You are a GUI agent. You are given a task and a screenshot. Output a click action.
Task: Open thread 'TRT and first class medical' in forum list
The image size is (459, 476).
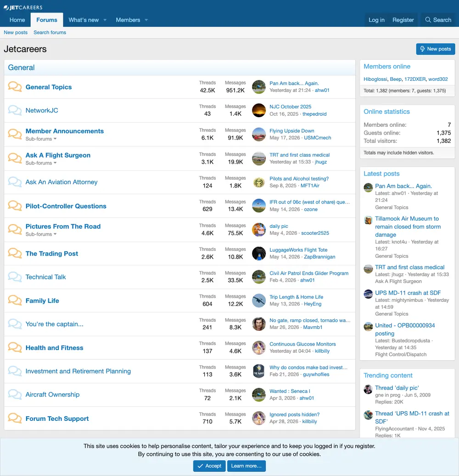tap(300, 155)
